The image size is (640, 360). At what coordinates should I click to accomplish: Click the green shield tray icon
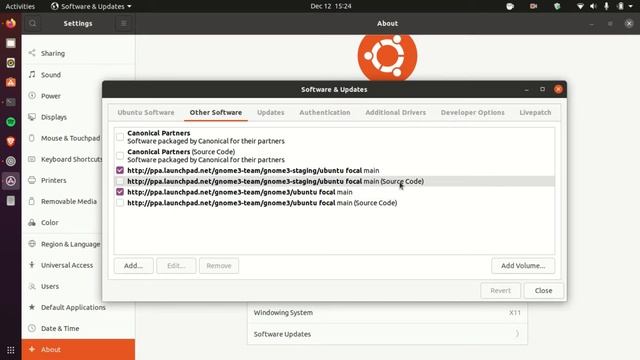[557, 6]
